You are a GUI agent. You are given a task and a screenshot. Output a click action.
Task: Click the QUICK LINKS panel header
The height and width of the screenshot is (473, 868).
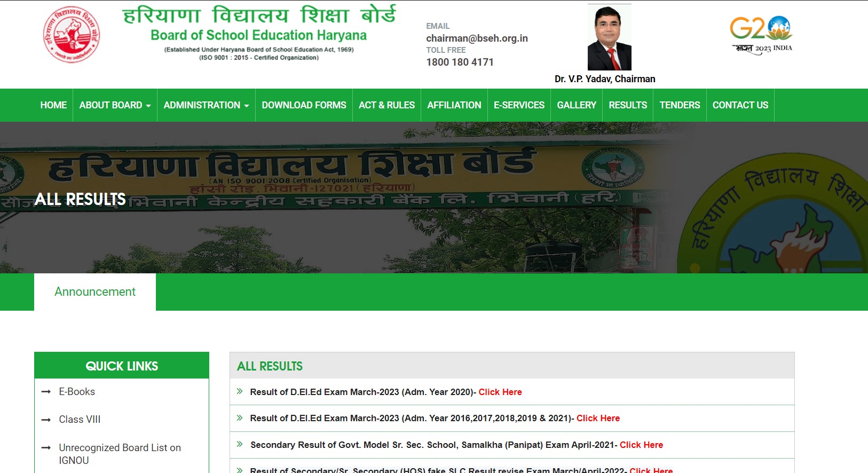(122, 366)
